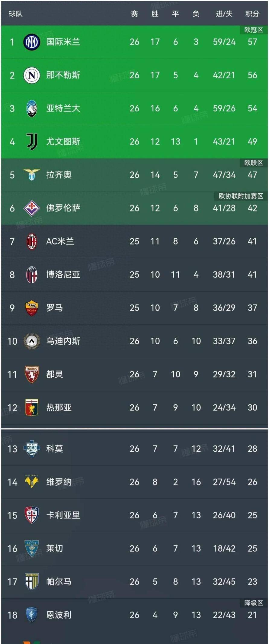Viewport: 269px width, 644px height.
Task: Click the Lazio eagle crest
Action: point(32,175)
